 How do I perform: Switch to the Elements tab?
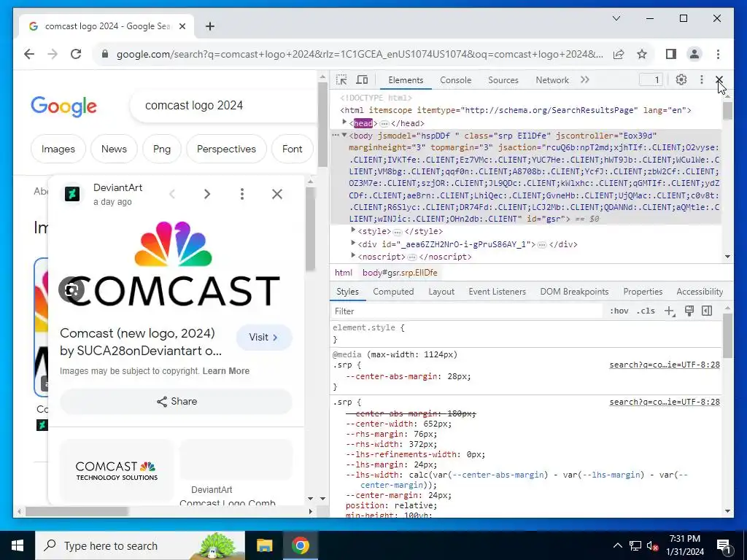(406, 80)
